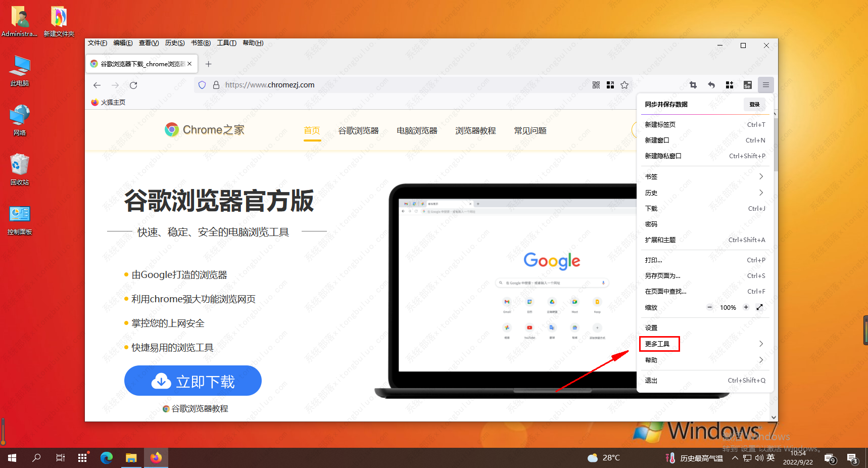This screenshot has width=868, height=468.
Task: Open 文件(F) menu
Action: point(98,43)
